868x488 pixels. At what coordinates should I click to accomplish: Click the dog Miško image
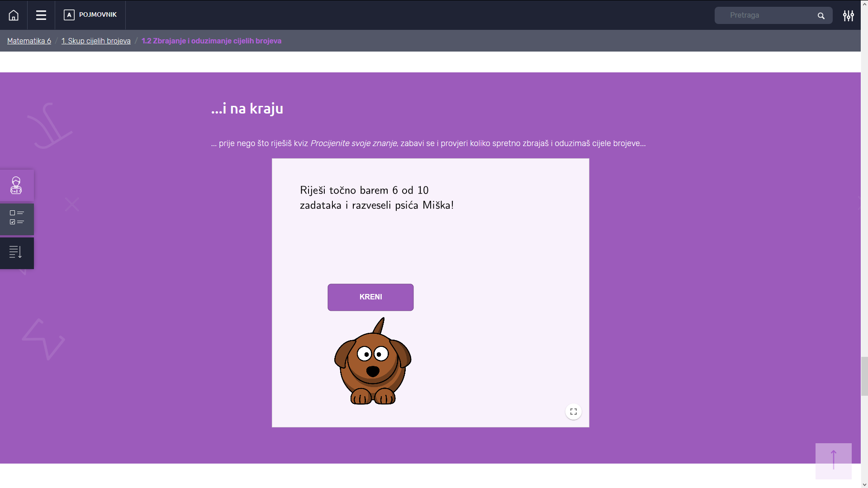[372, 364]
